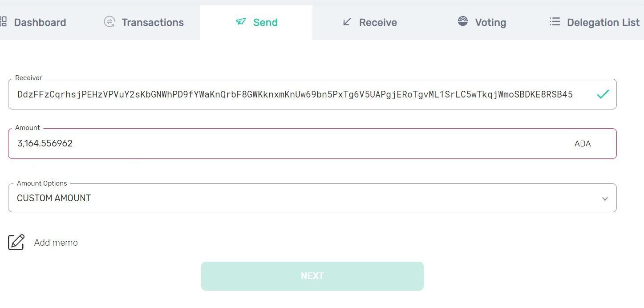The height and width of the screenshot is (308, 644).
Task: Click the Add memo link
Action: (x=56, y=242)
